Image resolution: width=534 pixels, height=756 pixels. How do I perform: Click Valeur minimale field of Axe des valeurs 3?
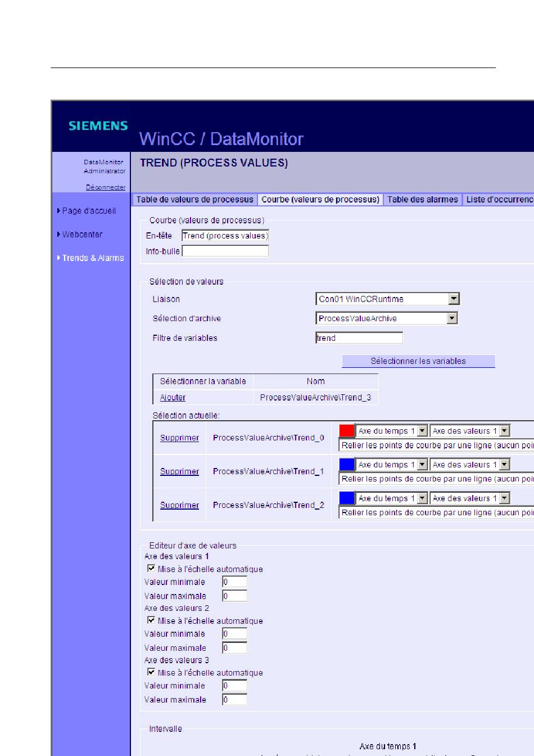[234, 686]
